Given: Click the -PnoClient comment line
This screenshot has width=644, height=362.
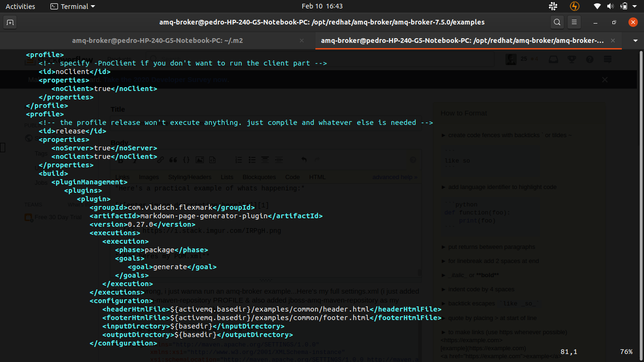Looking at the screenshot, I should pyautogui.click(x=183, y=63).
